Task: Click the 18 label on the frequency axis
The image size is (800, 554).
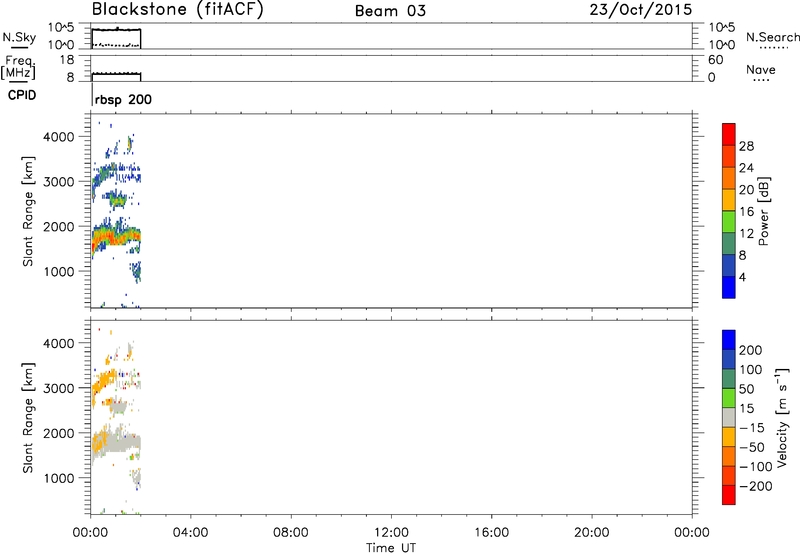Action: click(x=67, y=60)
